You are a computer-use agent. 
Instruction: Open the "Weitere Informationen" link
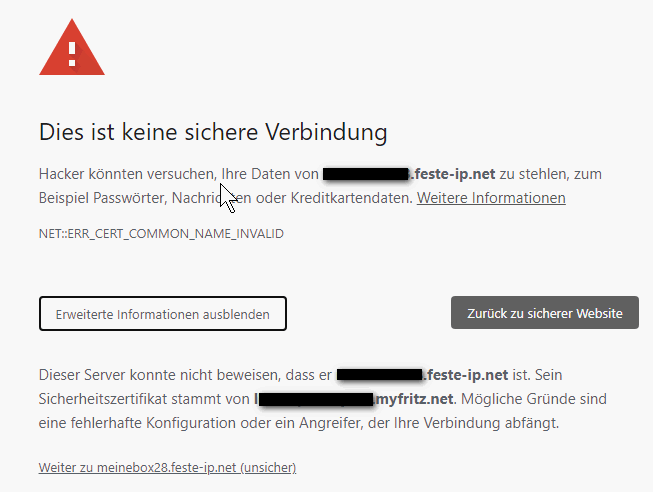click(491, 198)
